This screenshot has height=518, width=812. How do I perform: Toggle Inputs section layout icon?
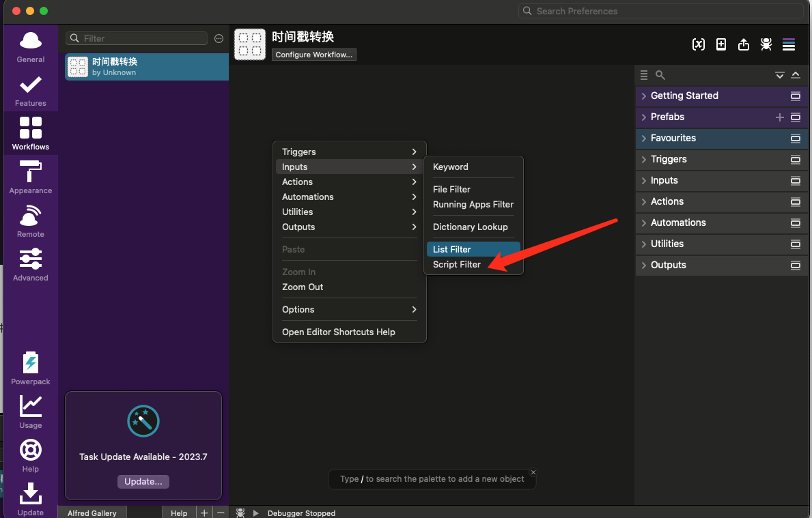[796, 181]
